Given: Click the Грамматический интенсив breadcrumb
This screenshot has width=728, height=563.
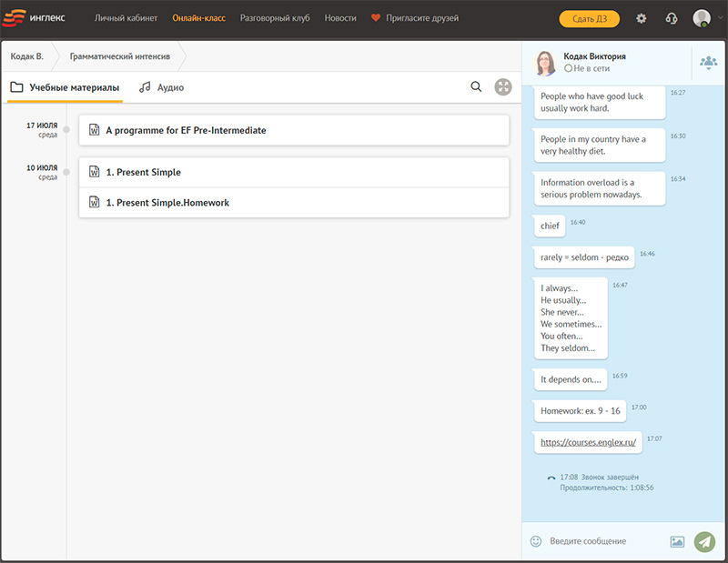Looking at the screenshot, I should (119, 56).
